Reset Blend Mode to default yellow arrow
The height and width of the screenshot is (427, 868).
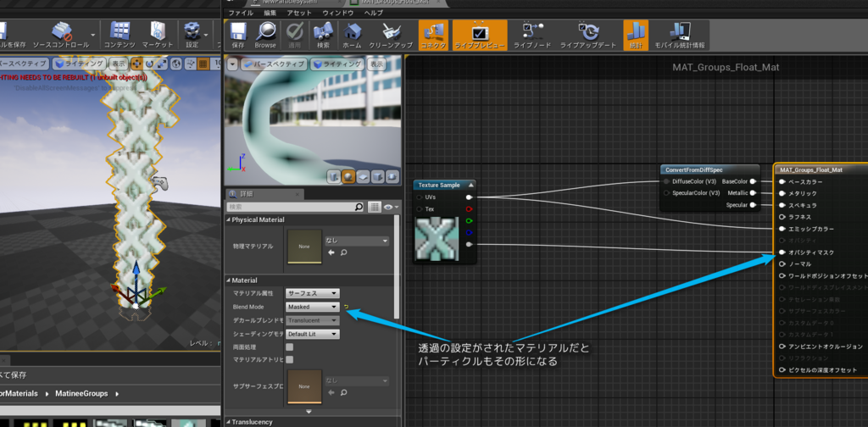pyautogui.click(x=347, y=307)
